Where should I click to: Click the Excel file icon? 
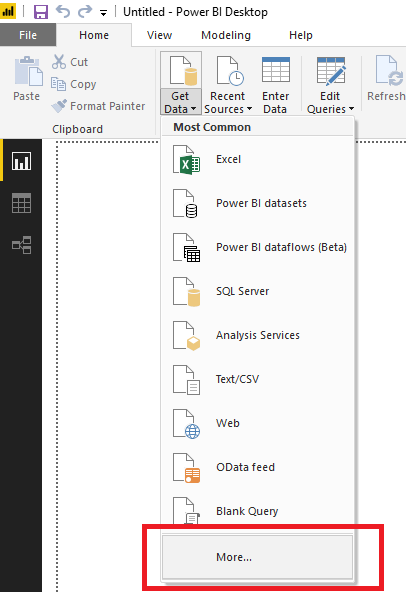[x=186, y=160]
